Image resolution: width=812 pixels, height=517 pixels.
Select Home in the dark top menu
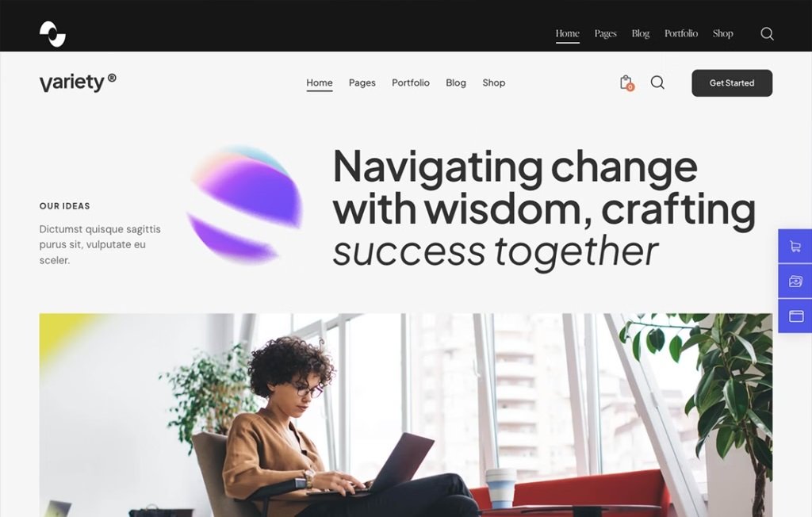tap(568, 34)
